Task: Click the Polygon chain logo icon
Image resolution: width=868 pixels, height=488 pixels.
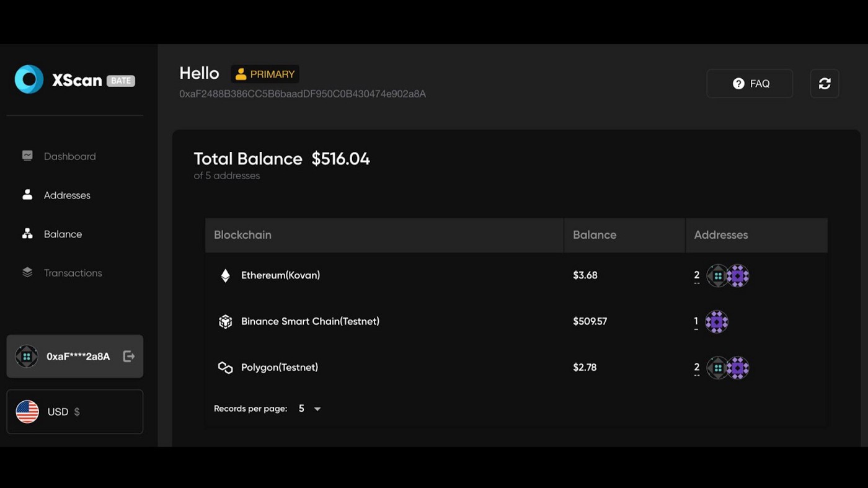Action: 226,368
